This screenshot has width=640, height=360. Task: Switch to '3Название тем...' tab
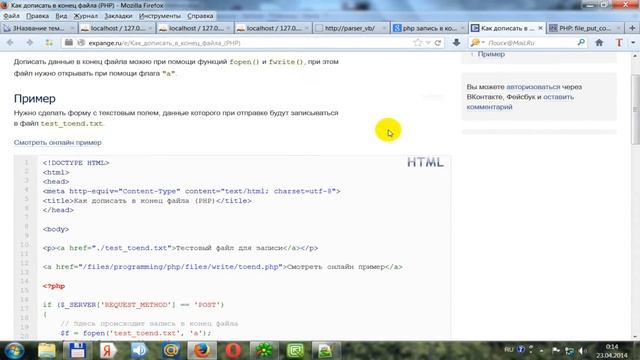point(39,28)
